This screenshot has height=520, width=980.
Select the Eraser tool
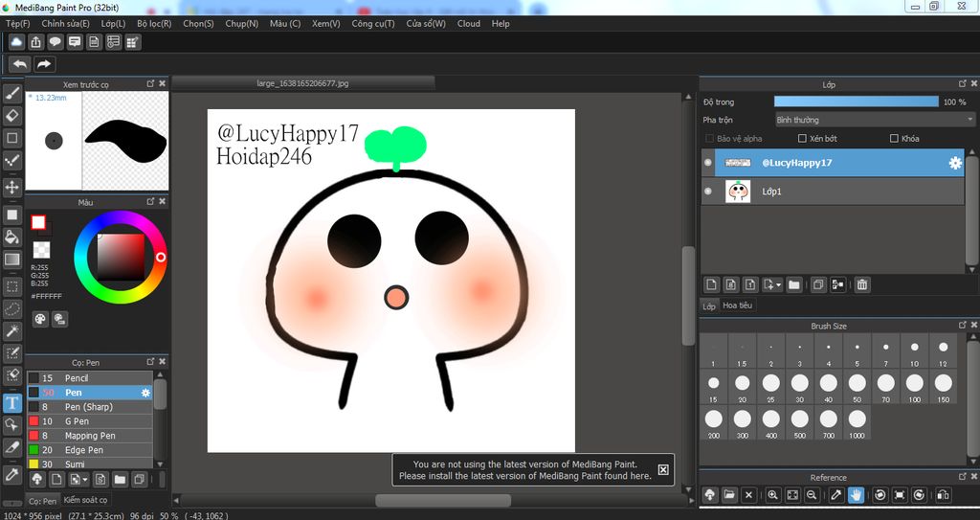click(x=11, y=116)
